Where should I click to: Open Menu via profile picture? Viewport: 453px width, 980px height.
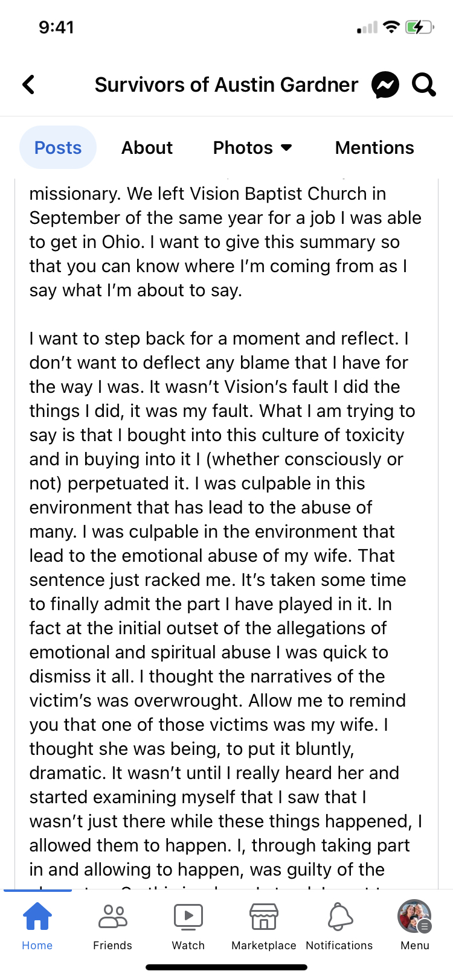(x=414, y=916)
